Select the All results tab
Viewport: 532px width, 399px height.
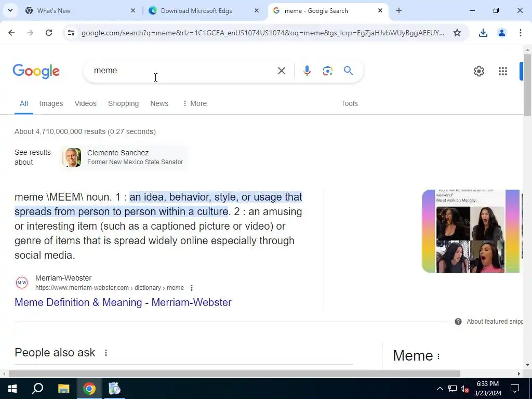coord(24,103)
